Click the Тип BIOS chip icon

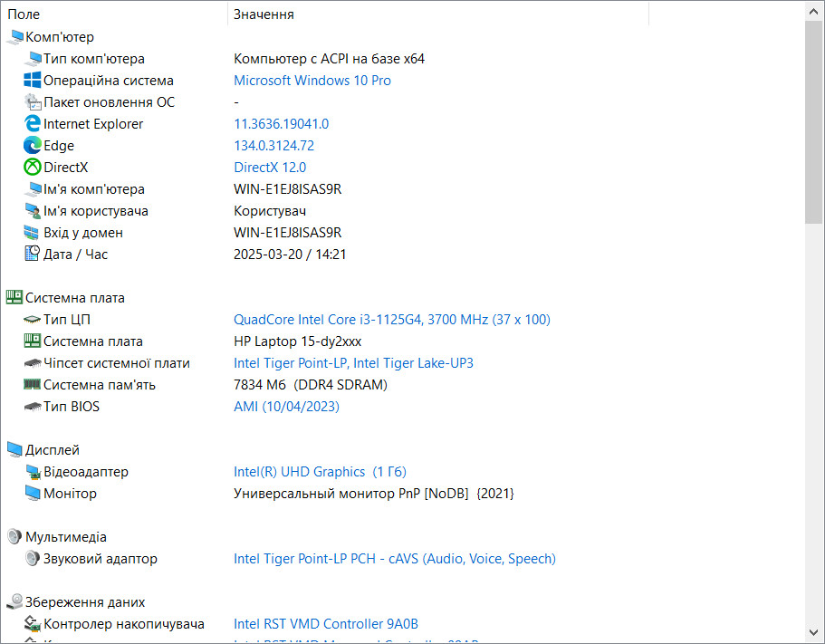[33, 407]
